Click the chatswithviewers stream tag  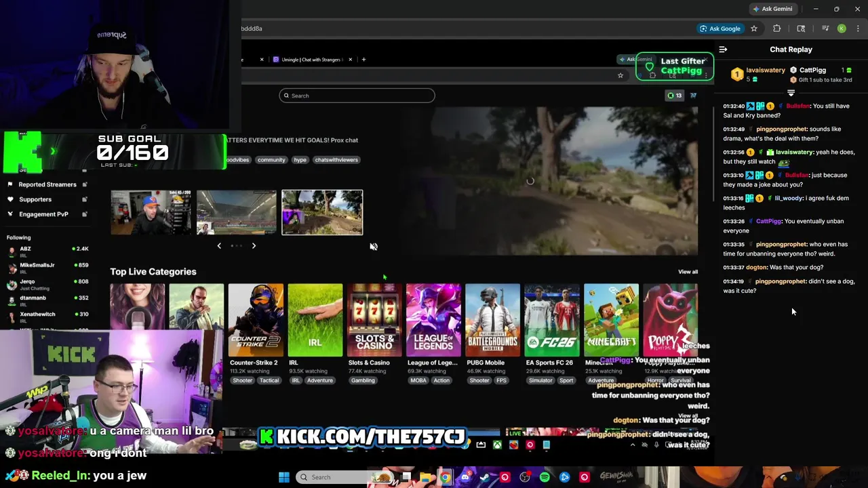(336, 160)
